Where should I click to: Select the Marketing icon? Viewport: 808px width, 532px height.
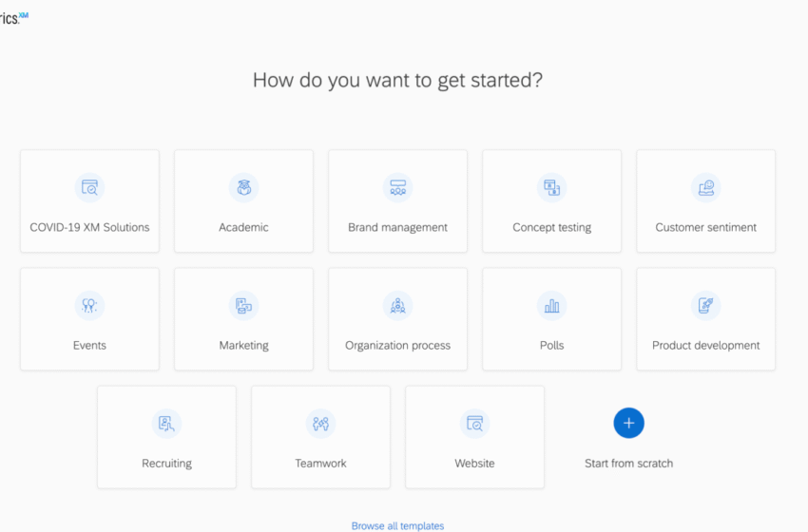point(243,306)
